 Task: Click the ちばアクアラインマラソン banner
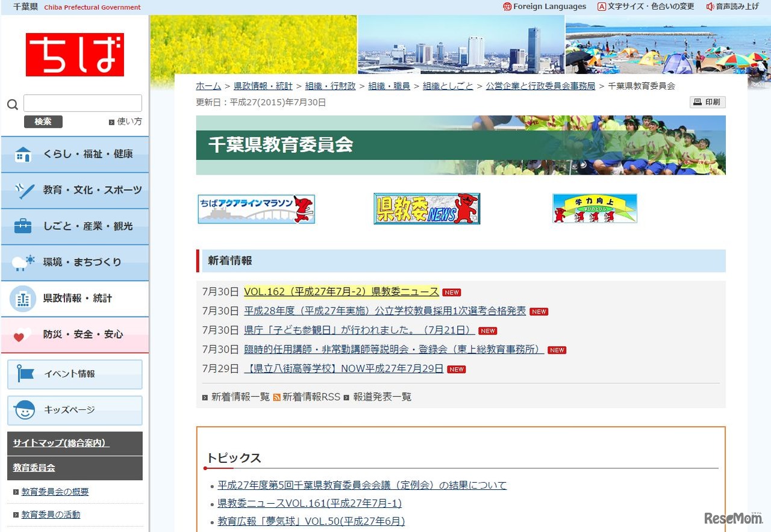[255, 208]
